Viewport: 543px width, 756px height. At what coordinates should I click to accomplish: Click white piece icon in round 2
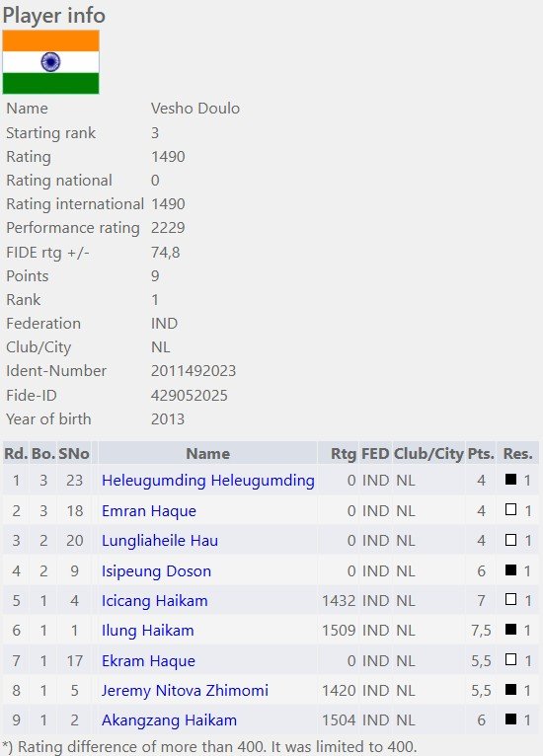coord(510,509)
